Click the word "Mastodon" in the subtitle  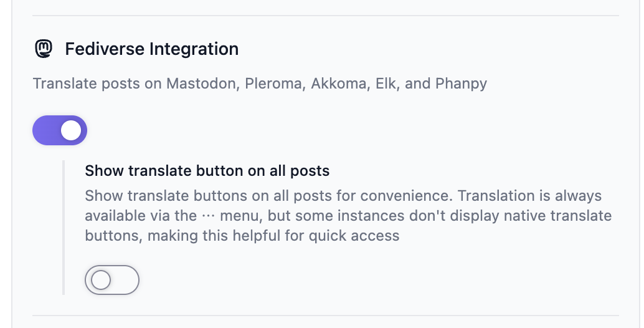click(201, 84)
